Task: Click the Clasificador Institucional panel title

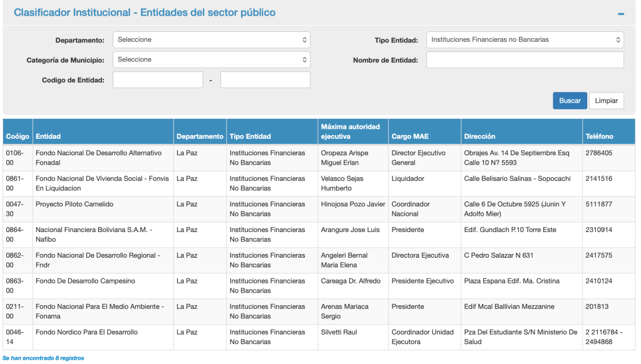Action: click(145, 13)
